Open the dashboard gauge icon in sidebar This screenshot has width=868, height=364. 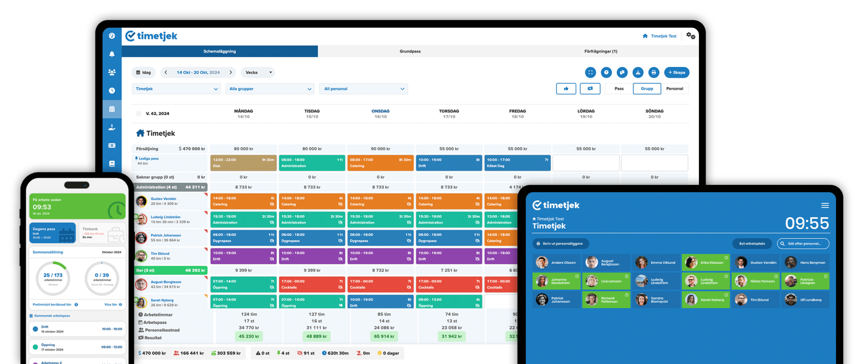pos(112,36)
